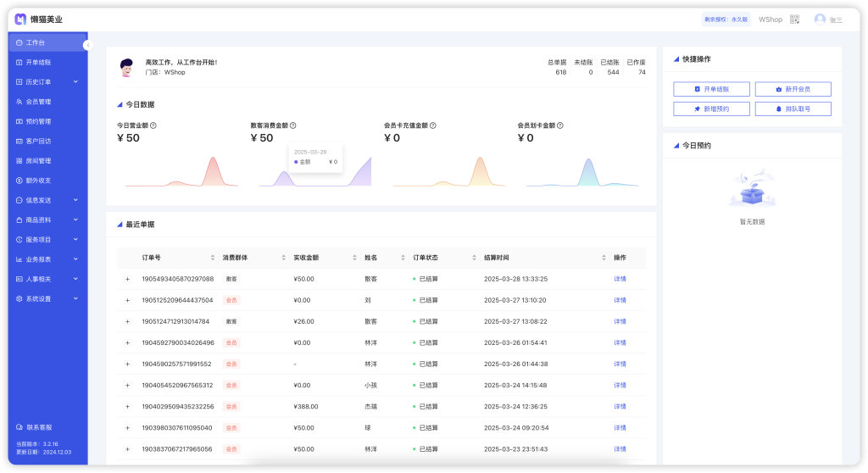
Task: Sort the table by 订单状态
Action: click(x=475, y=258)
